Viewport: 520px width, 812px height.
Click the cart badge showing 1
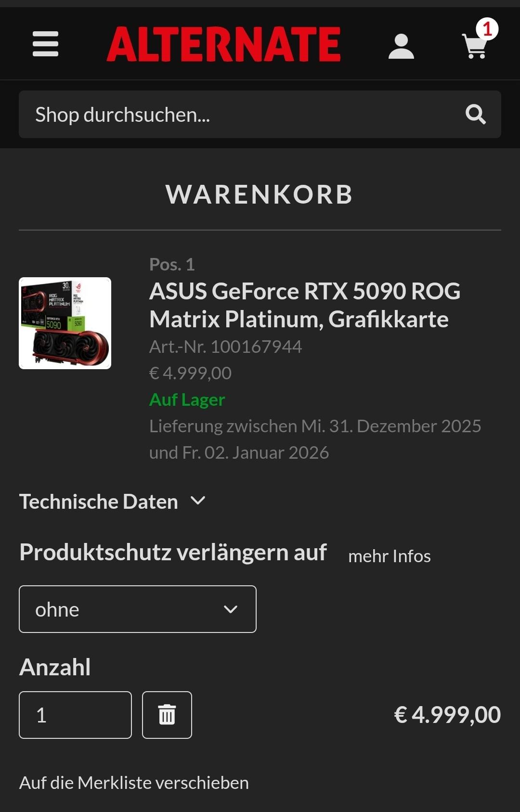click(487, 29)
